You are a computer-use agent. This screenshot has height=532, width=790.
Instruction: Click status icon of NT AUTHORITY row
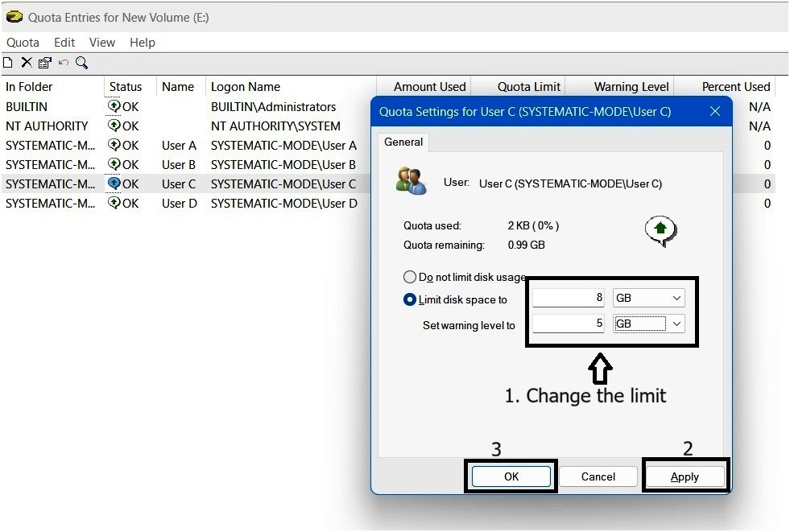pyautogui.click(x=114, y=126)
